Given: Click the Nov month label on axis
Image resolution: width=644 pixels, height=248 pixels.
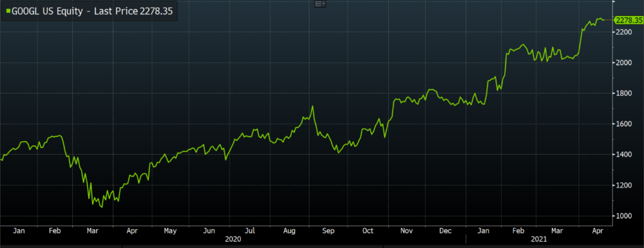Looking at the screenshot, I should (x=407, y=231).
